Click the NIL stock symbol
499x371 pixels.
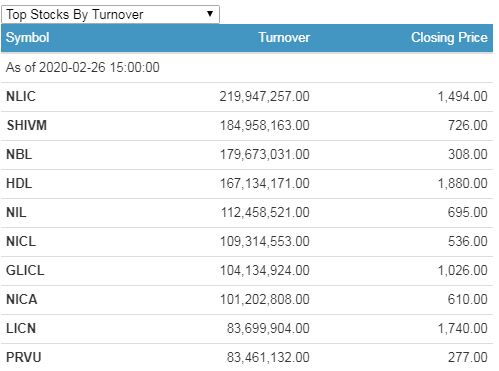(16, 212)
